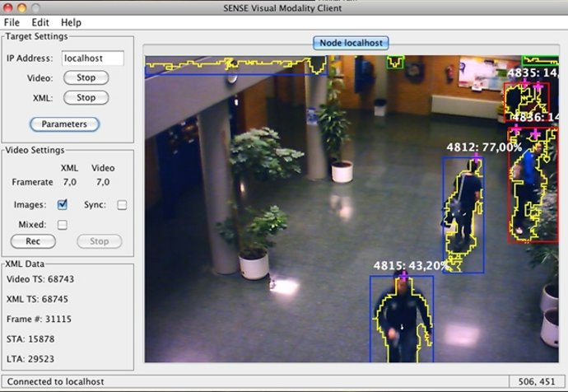Open the File menu
Viewport: 568px width, 392px height.
point(12,22)
